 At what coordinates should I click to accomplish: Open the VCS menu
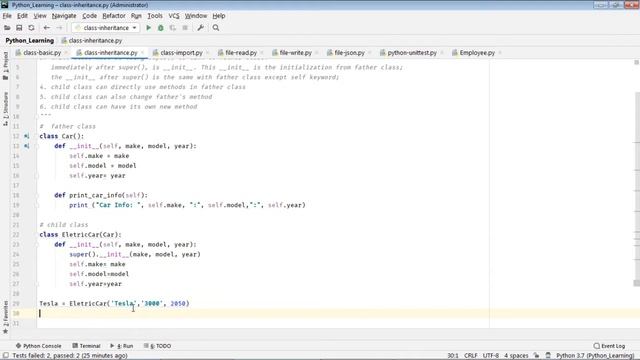pos(174,16)
